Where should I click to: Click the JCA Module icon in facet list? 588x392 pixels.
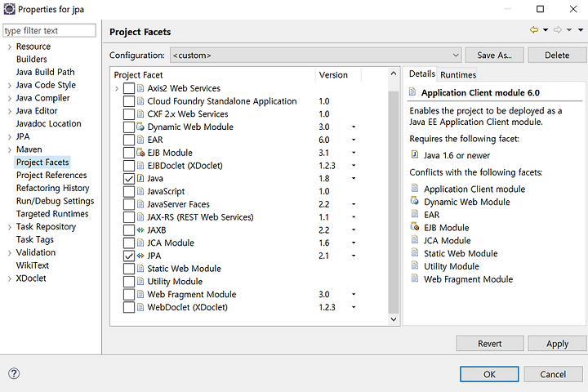140,243
